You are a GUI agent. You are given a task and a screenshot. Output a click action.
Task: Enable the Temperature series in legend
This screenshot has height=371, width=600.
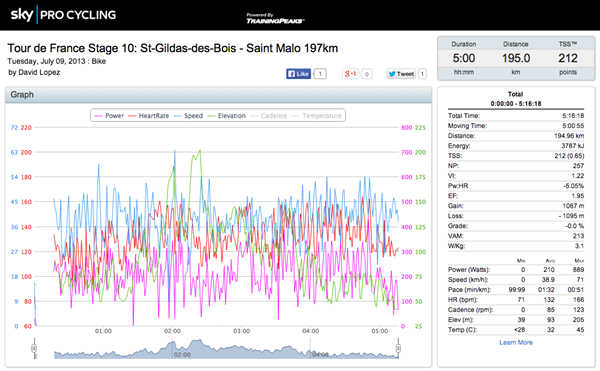[x=316, y=116]
